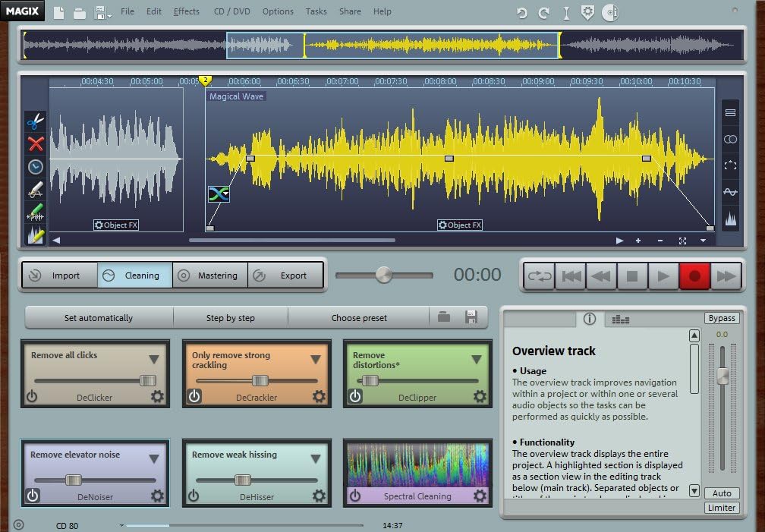Click the record button in the transport bar

(x=695, y=276)
